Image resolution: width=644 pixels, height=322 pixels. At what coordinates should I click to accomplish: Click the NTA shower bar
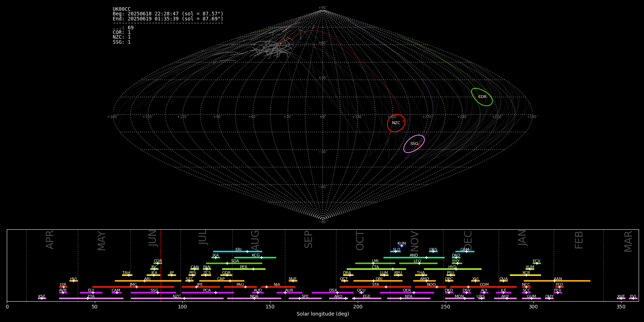[x=409, y=298]
